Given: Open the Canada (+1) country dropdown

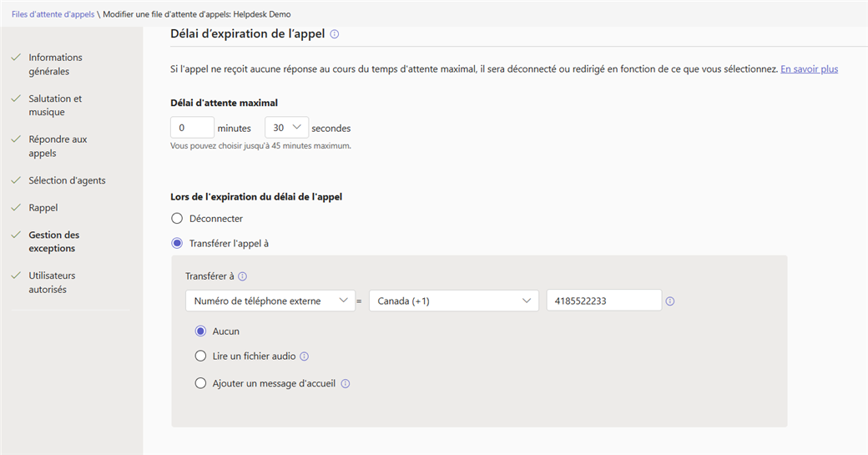Looking at the screenshot, I should [x=454, y=301].
